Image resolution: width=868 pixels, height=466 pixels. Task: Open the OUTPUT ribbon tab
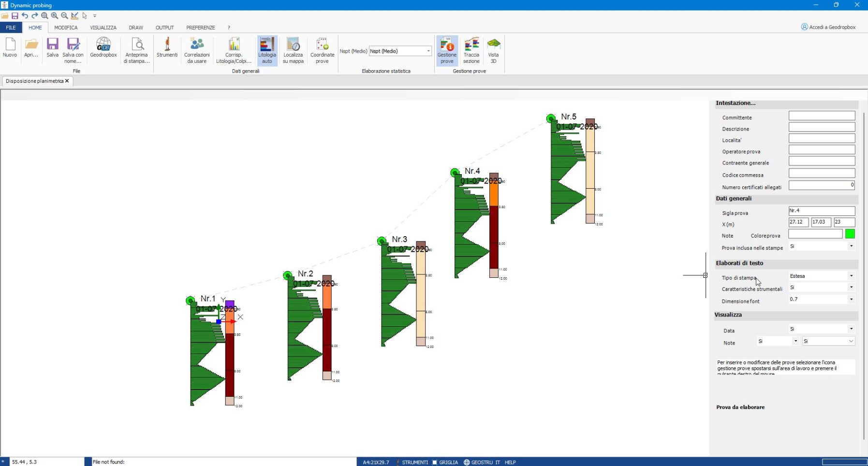tap(164, 28)
